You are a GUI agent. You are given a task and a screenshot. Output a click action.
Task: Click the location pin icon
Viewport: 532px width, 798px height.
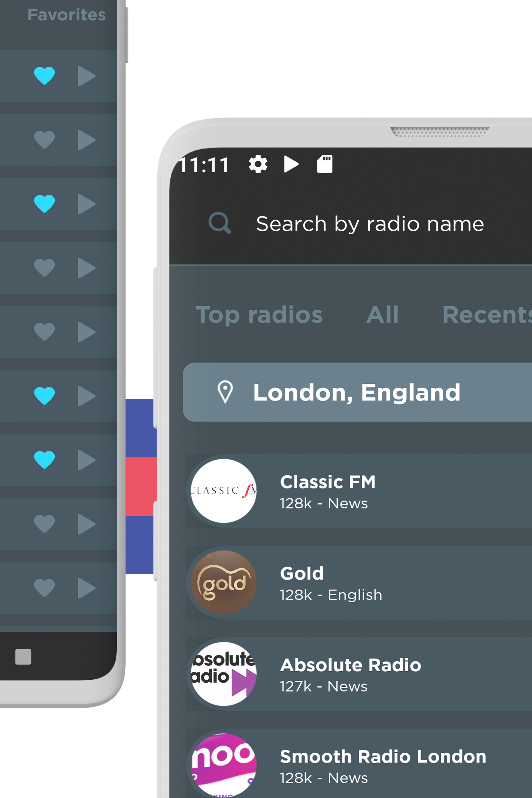pyautogui.click(x=225, y=392)
